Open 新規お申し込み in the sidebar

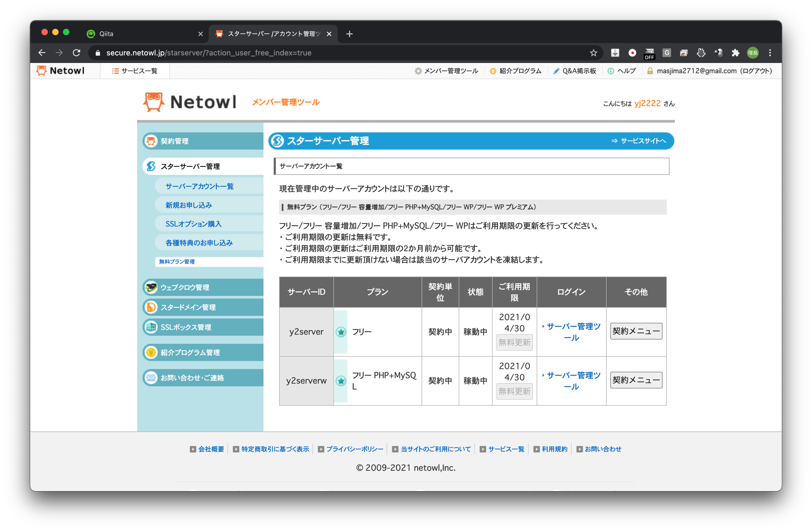tap(209, 205)
